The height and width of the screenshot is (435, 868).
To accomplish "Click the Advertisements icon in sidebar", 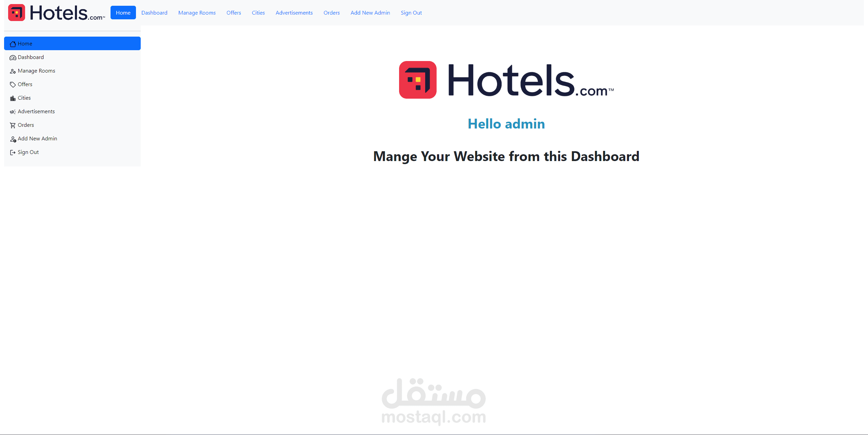I will (x=12, y=112).
